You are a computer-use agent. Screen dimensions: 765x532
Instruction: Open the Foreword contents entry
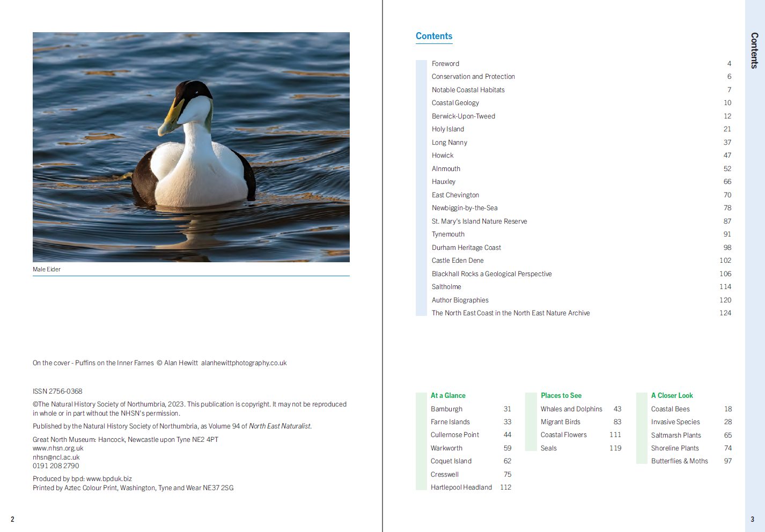(x=445, y=64)
